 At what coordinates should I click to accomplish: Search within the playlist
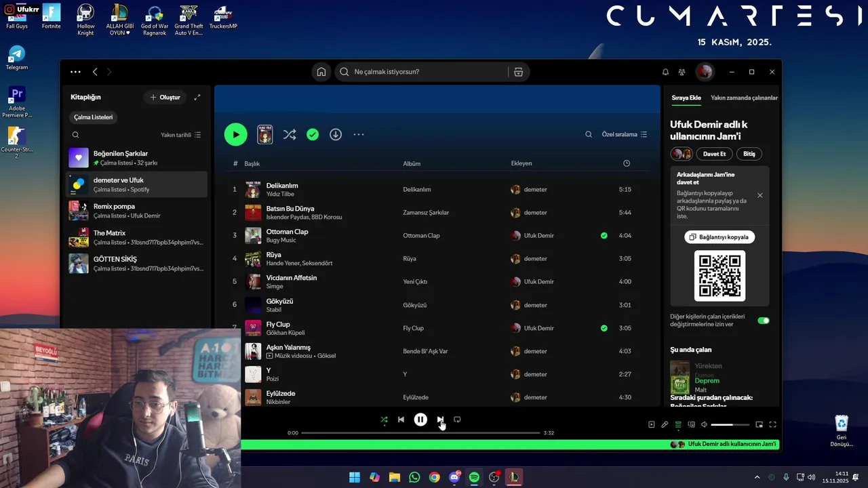(x=589, y=135)
